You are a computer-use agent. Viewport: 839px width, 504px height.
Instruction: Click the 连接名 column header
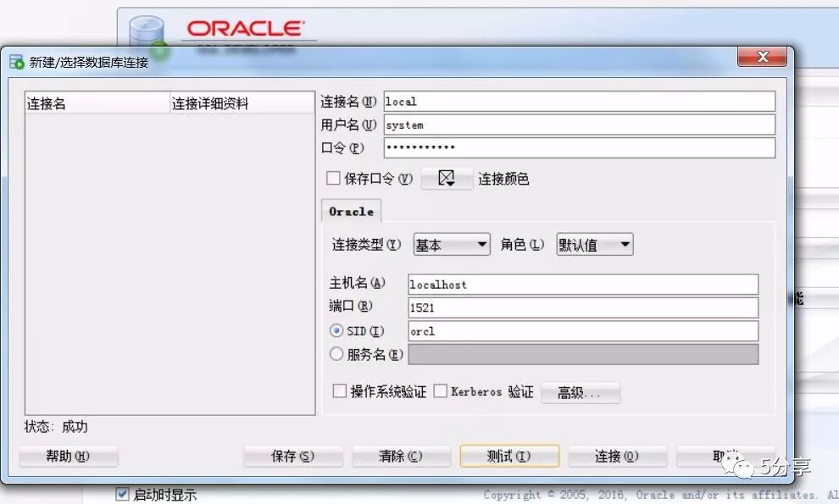coord(97,102)
